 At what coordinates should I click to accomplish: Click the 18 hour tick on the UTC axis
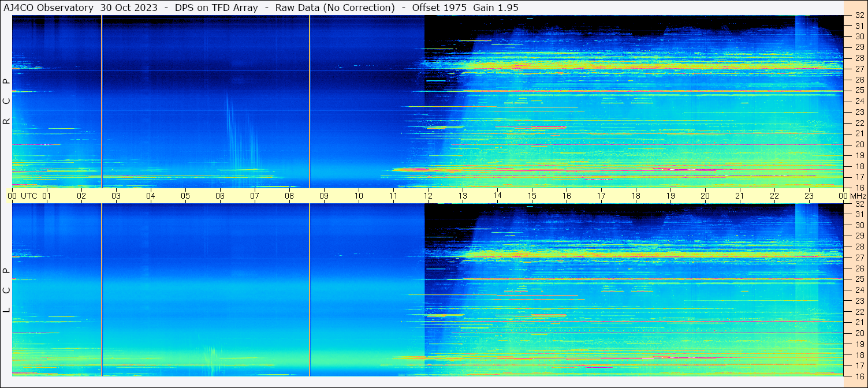pyautogui.click(x=636, y=196)
